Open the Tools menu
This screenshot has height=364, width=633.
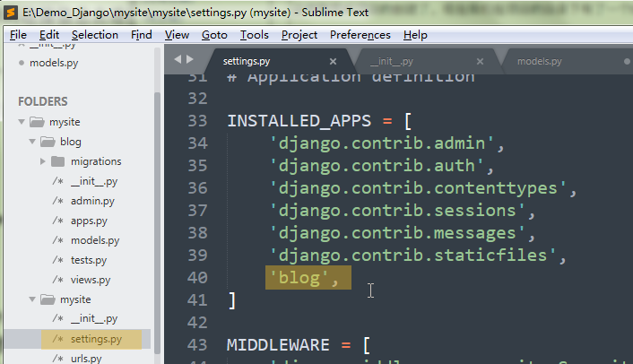(255, 35)
